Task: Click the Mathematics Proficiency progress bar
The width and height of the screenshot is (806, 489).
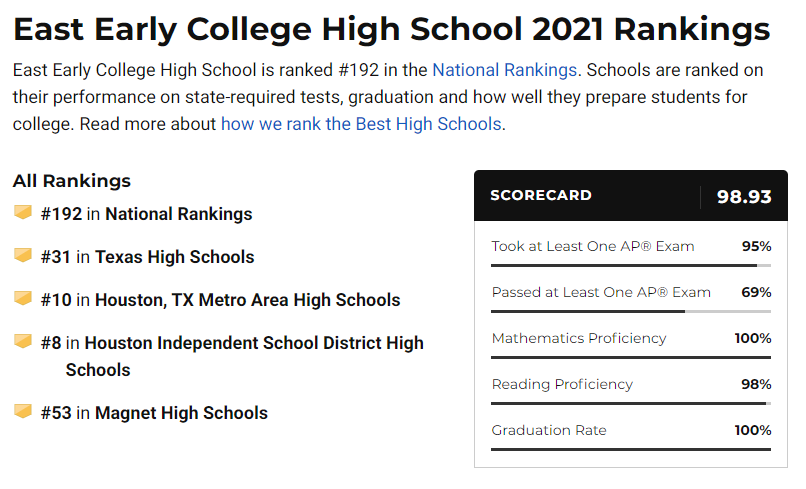Action: [631, 357]
